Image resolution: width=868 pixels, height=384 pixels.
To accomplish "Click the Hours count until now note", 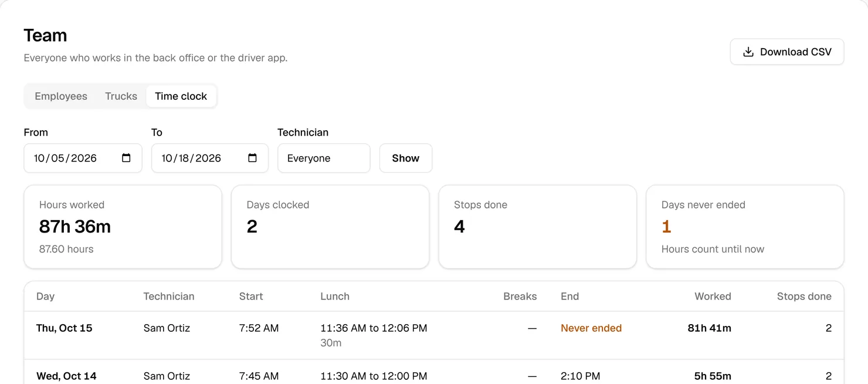I will [713, 249].
